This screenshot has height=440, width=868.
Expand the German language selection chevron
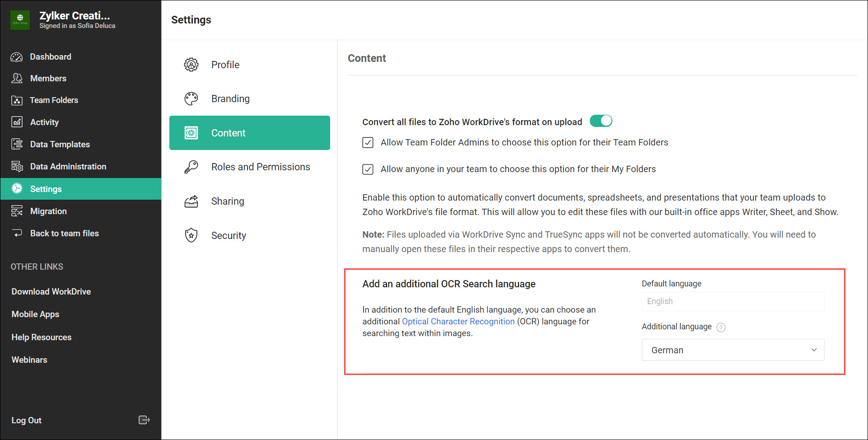814,350
